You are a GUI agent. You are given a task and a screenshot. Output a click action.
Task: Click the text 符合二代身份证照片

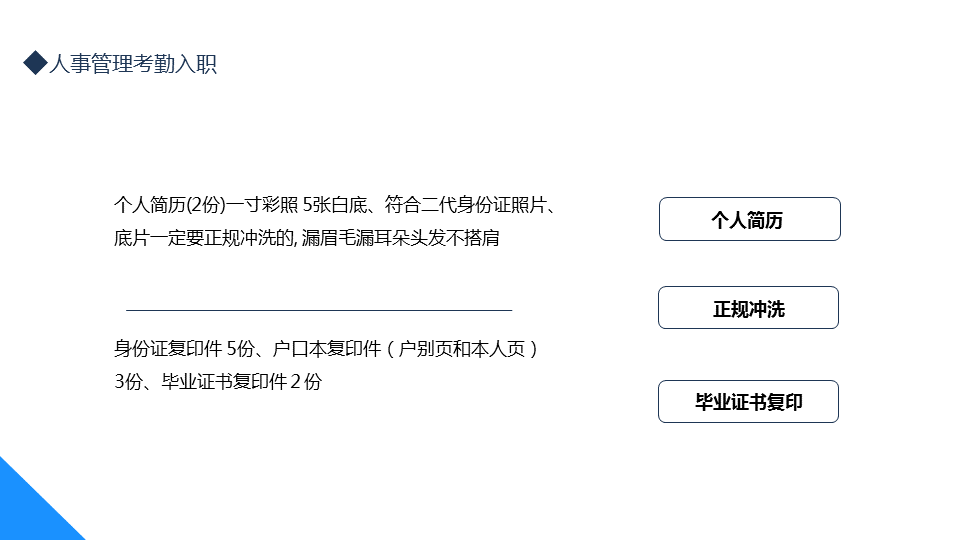pyautogui.click(x=468, y=207)
